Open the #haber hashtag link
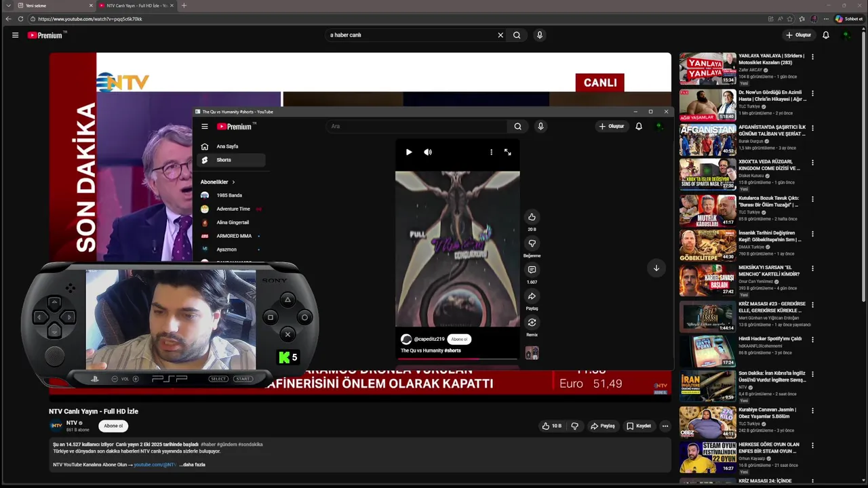Screen dimensions: 868x488 208,445
